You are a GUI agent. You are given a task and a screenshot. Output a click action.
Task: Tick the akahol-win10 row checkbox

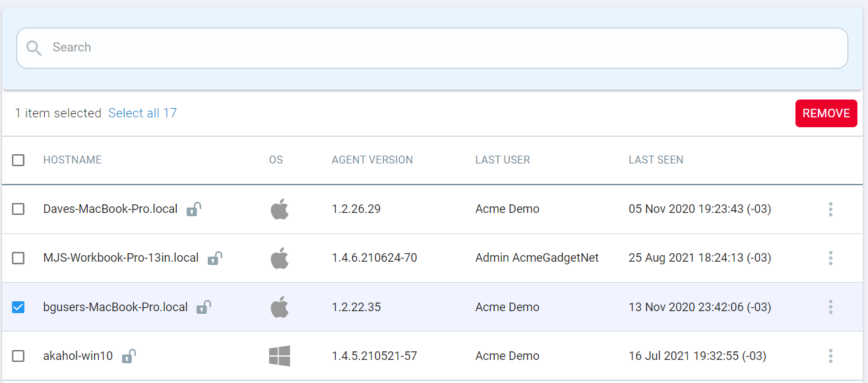[18, 356]
